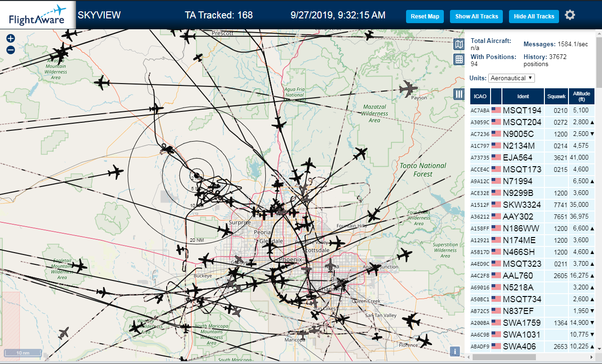
Task: Click the Reset Map button
Action: point(425,16)
